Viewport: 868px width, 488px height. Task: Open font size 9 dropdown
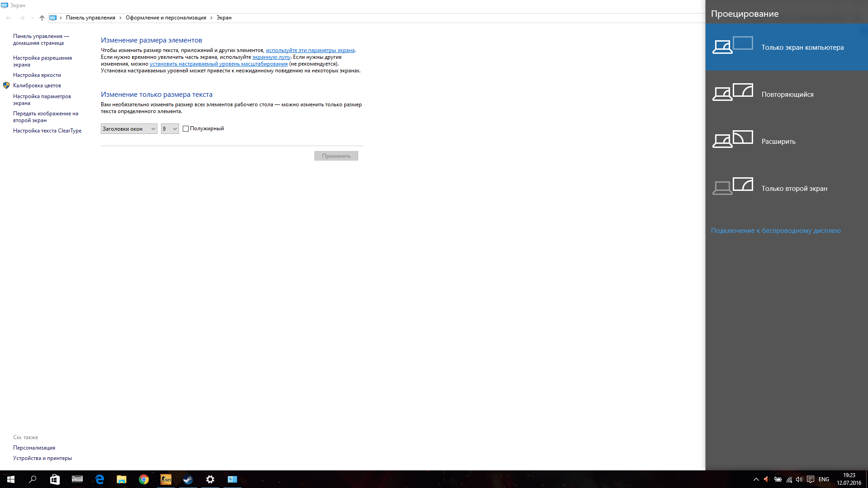170,129
